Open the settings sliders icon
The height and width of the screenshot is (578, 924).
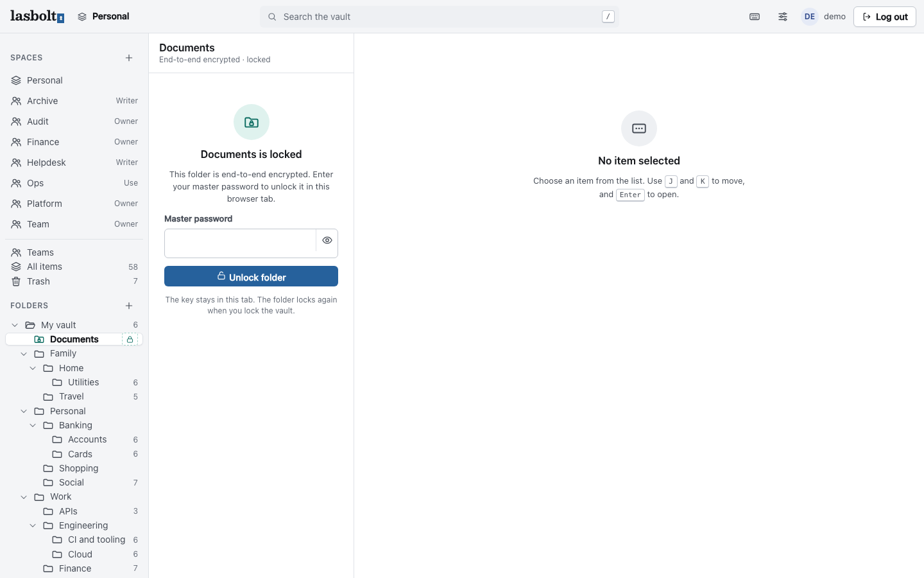pos(783,17)
